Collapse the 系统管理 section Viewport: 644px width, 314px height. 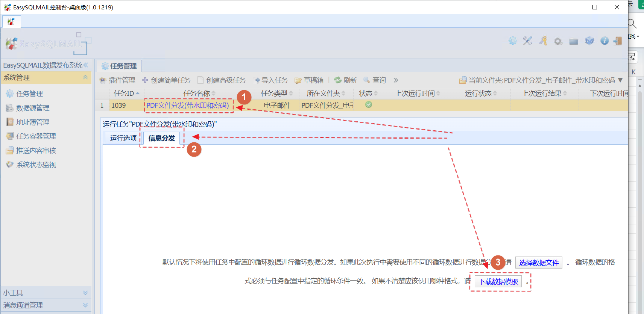point(85,77)
